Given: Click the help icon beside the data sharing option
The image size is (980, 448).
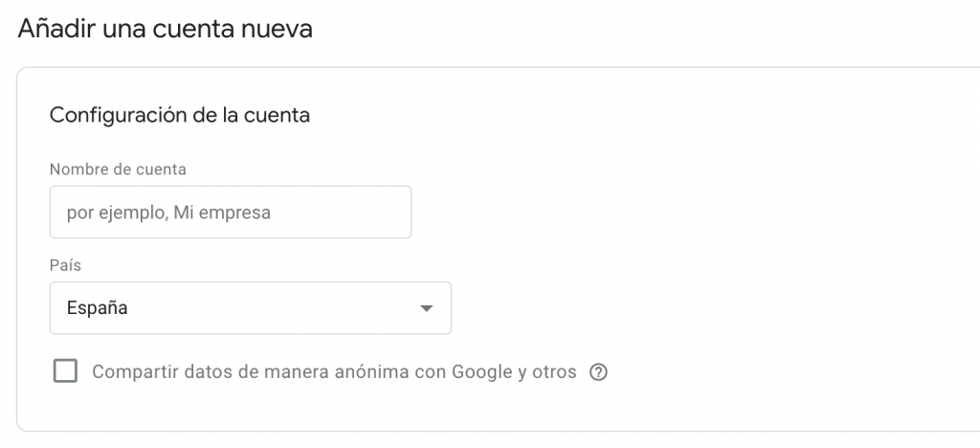Looking at the screenshot, I should click(x=599, y=372).
